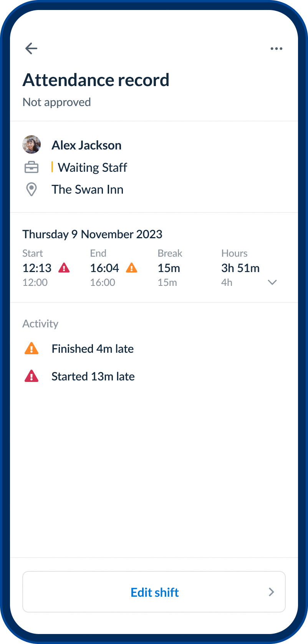Tap orange warning icon beside 16:04 end
Screen dimensions: 308x644
pyautogui.click(x=132, y=268)
